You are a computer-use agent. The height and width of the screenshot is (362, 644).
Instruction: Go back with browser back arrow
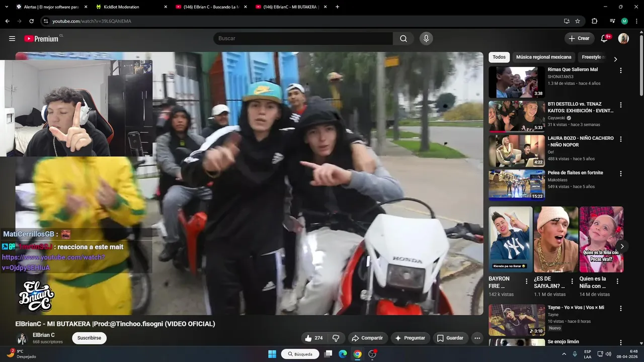click(x=7, y=21)
